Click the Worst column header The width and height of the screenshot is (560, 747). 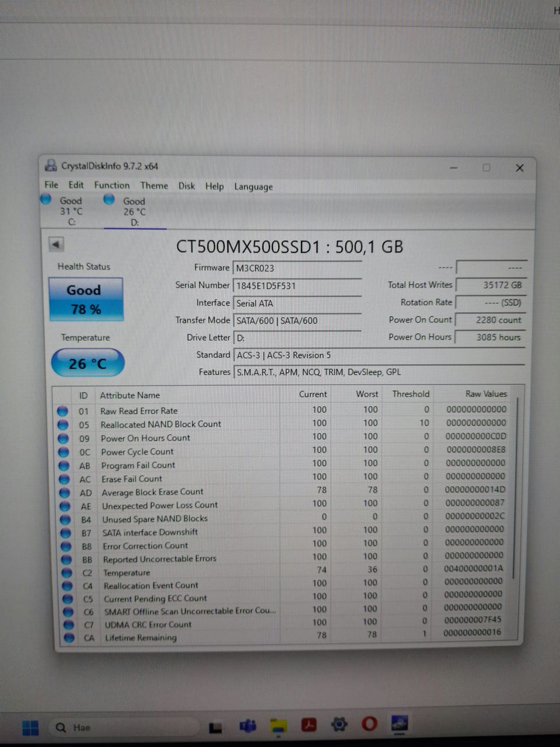367,394
